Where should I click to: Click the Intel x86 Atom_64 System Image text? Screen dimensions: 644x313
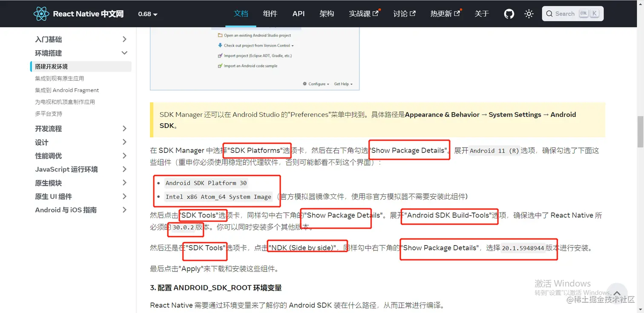[218, 197]
